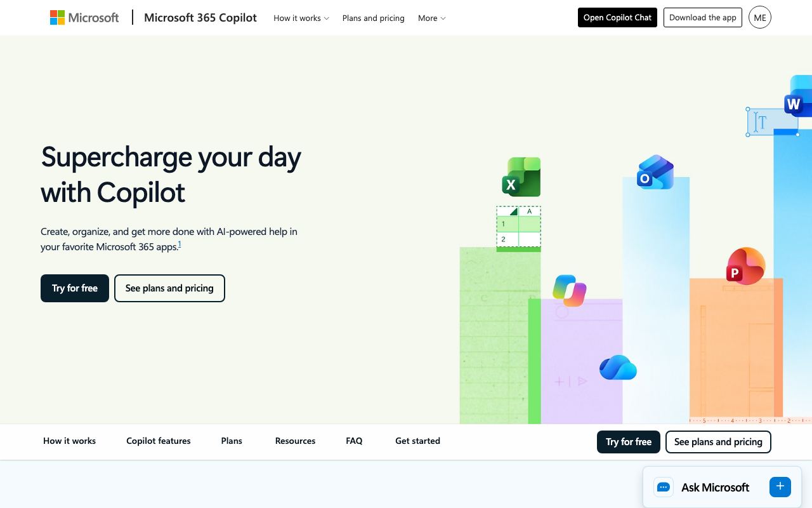Open the ME account avatar
Image resolution: width=812 pixels, height=508 pixels.
click(x=760, y=18)
